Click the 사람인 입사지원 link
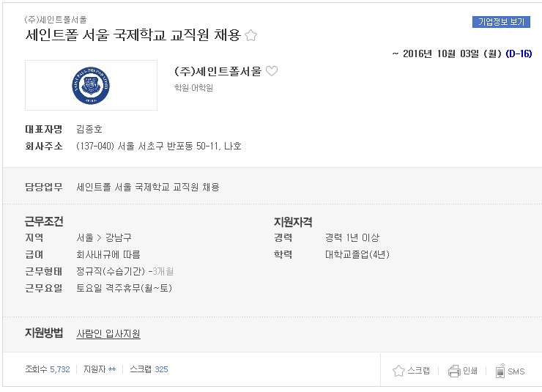 [108, 333]
